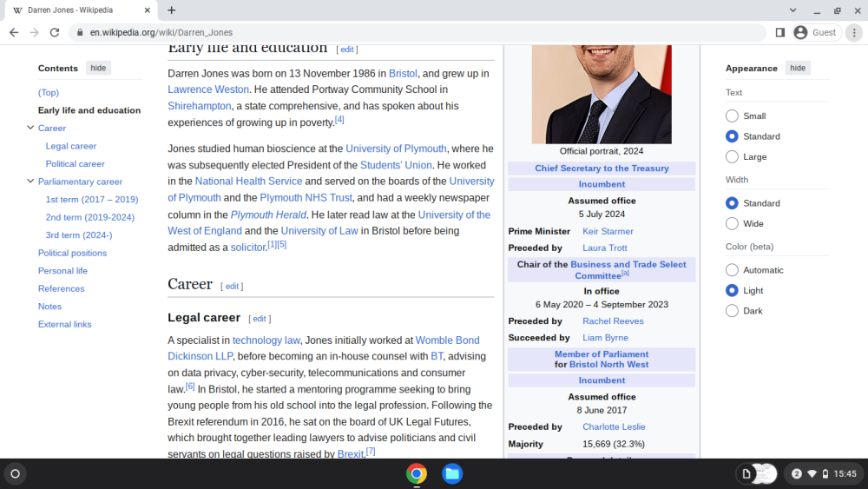Image resolution: width=868 pixels, height=489 pixels.
Task: Collapse the Career section in Contents
Action: pyautogui.click(x=30, y=128)
